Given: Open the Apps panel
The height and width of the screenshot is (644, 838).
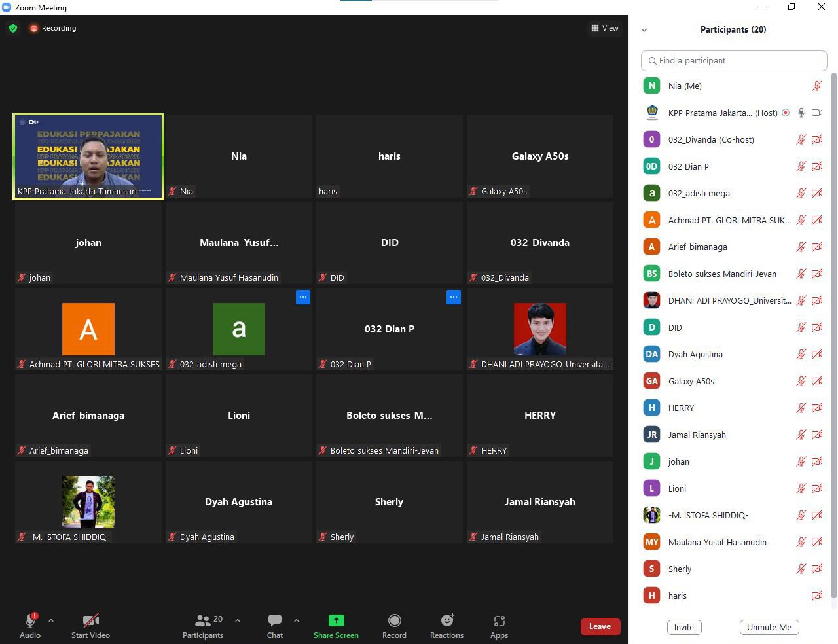Looking at the screenshot, I should click(499, 620).
